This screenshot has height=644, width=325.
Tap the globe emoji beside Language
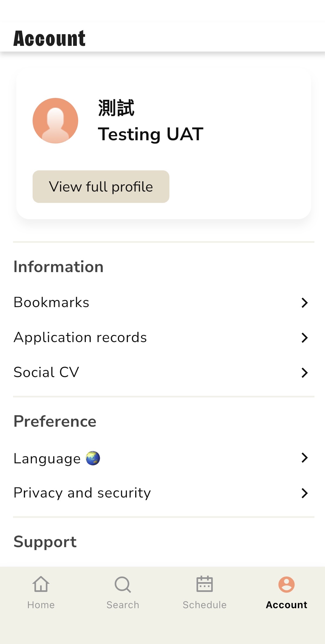[x=93, y=458]
